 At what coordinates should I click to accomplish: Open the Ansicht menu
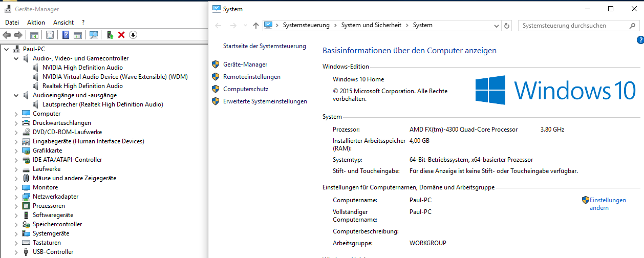[x=63, y=23]
